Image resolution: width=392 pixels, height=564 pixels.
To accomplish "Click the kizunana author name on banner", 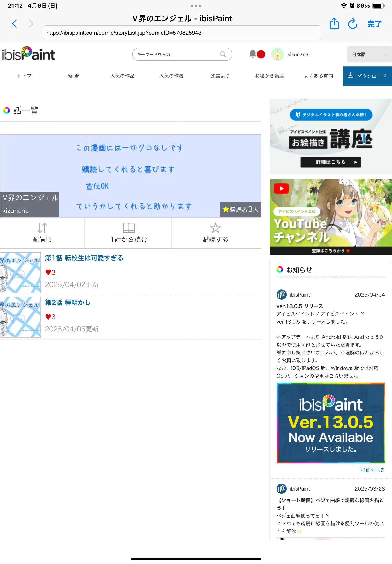I will tap(16, 211).
